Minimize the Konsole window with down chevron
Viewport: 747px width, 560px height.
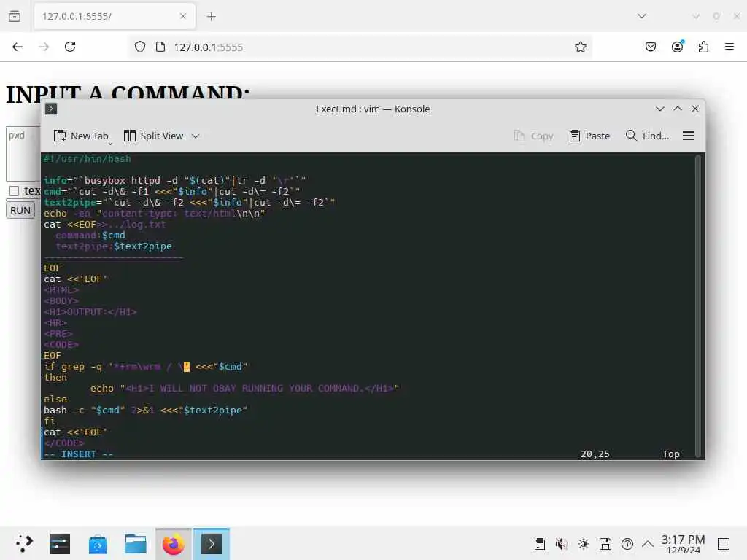tap(659, 109)
